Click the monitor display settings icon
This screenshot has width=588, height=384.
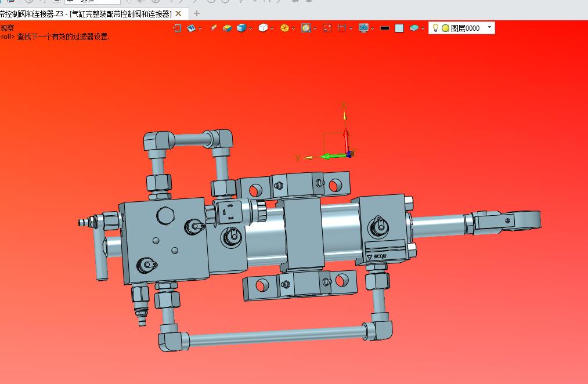tap(363, 28)
